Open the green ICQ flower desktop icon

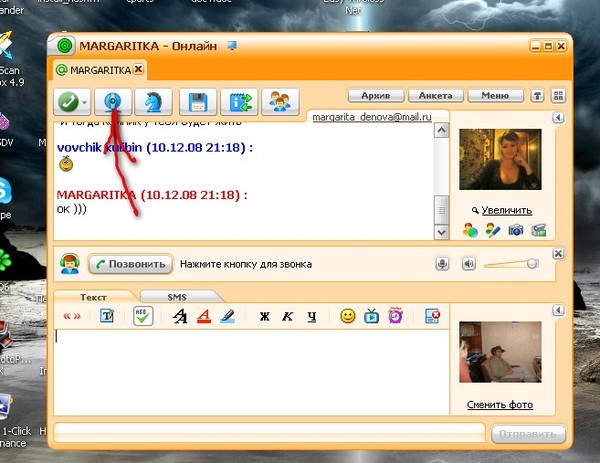coord(5,261)
